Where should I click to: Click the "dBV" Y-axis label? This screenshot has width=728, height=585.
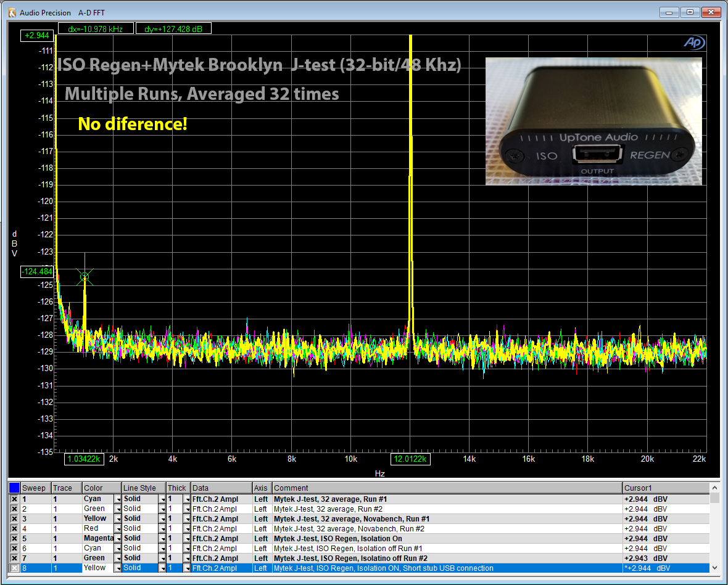click(x=14, y=243)
